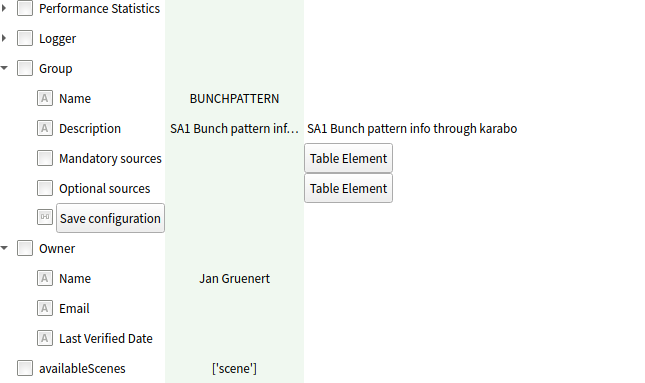Click the slot icon beside Save configuration
645x383 pixels.
[45, 217]
